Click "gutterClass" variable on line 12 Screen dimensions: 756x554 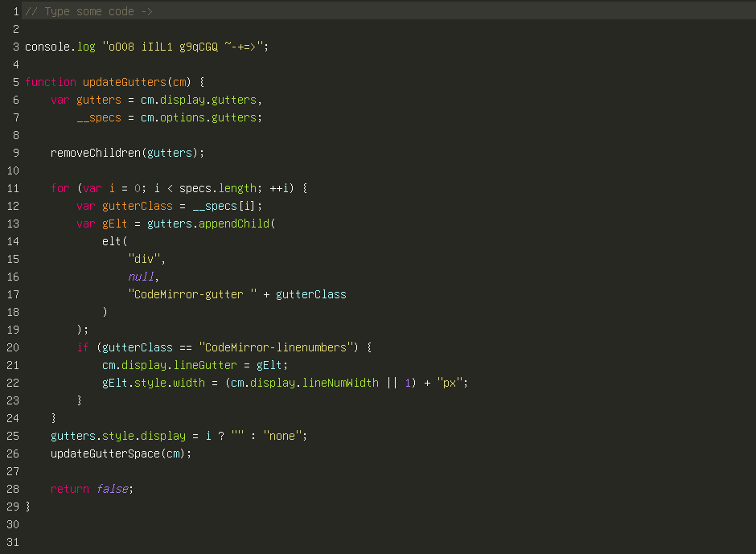point(138,206)
